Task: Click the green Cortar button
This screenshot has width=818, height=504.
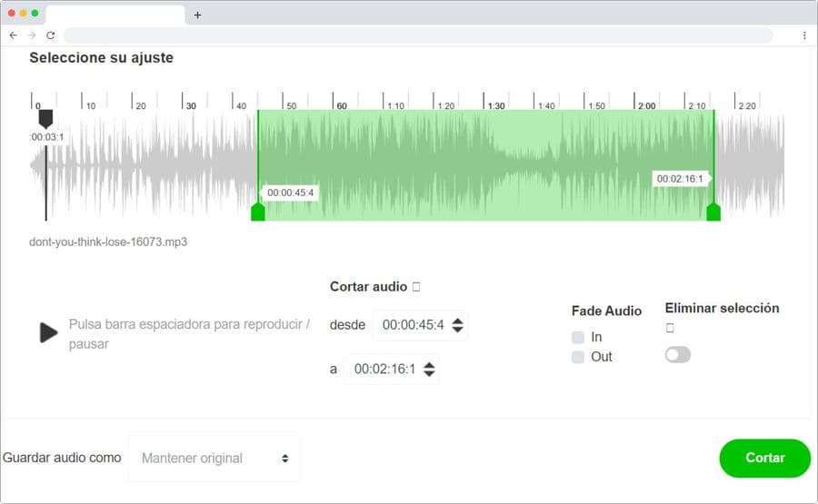Action: point(764,458)
